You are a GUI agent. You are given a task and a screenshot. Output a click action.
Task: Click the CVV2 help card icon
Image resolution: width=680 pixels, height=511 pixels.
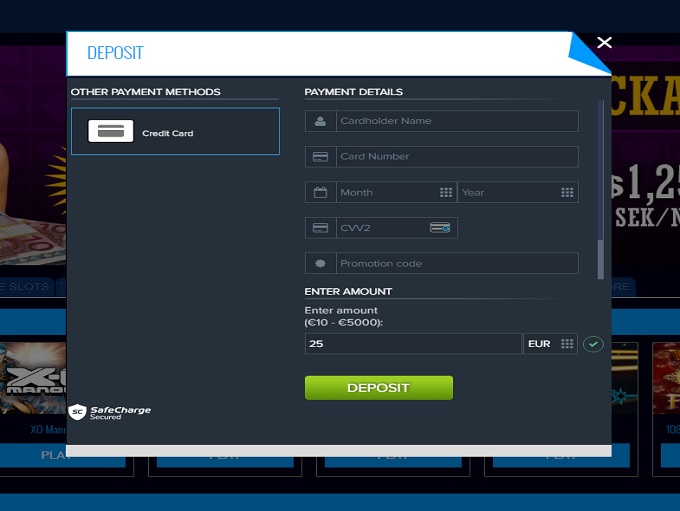tap(440, 228)
